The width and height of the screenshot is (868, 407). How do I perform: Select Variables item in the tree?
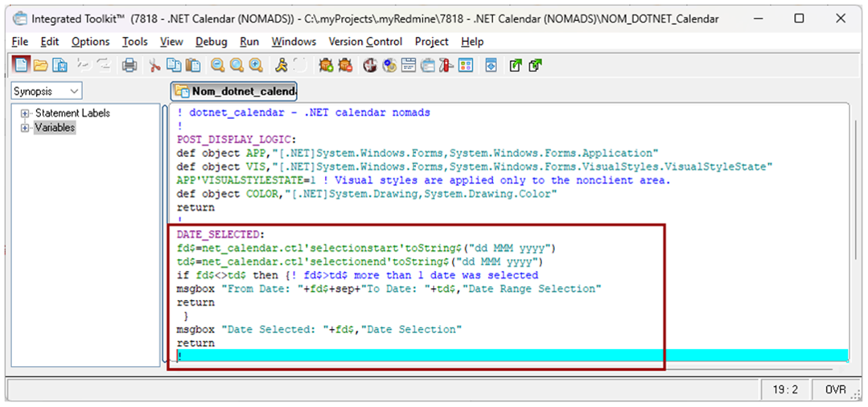pyautogui.click(x=55, y=128)
